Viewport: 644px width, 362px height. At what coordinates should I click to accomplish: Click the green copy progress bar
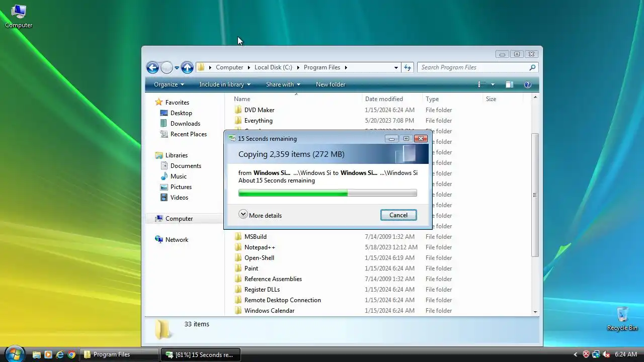328,193
